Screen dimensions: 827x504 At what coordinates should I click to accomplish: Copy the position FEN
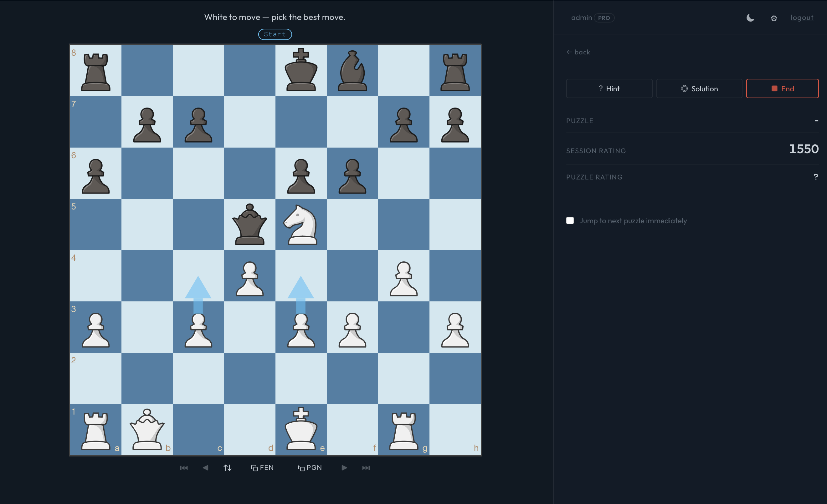tap(262, 467)
